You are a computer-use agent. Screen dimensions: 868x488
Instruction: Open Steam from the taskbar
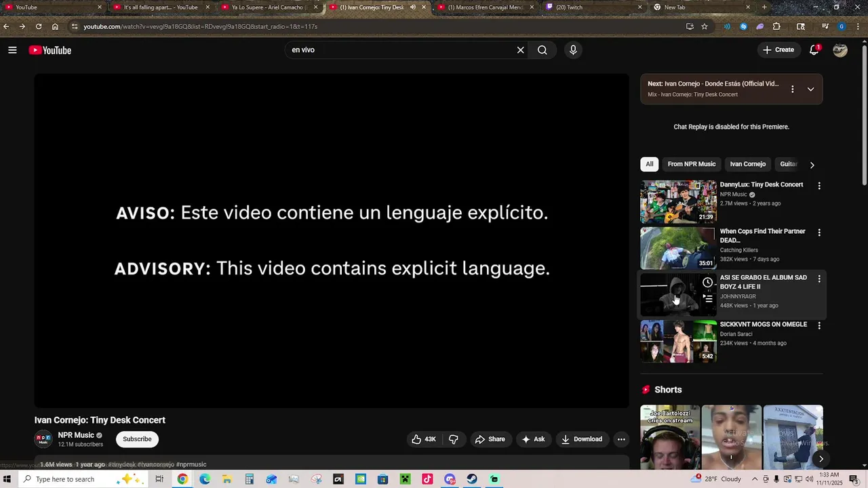[x=472, y=479]
